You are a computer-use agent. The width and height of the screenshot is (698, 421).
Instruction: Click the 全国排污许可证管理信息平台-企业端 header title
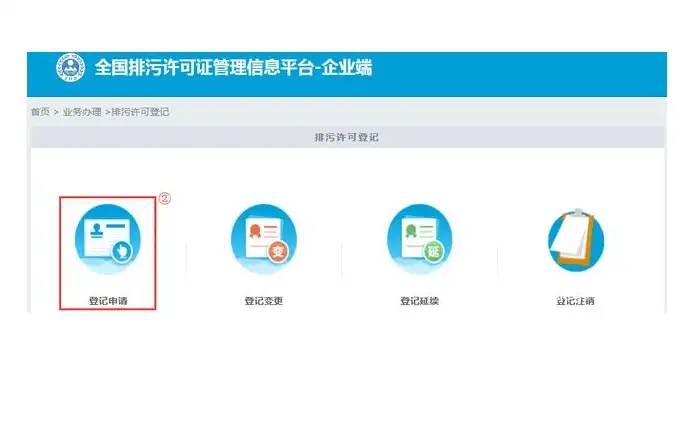click(x=233, y=68)
